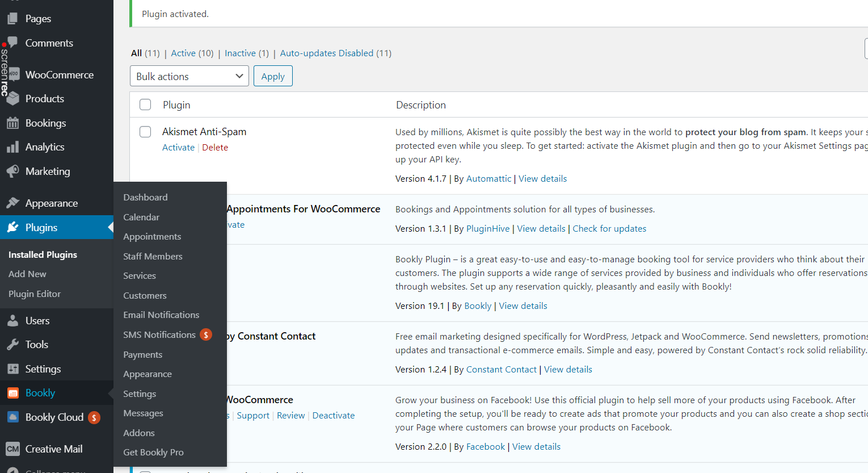Click Check for updates for Appointments plugin
Viewport: 868px width, 473px height.
[x=609, y=228]
